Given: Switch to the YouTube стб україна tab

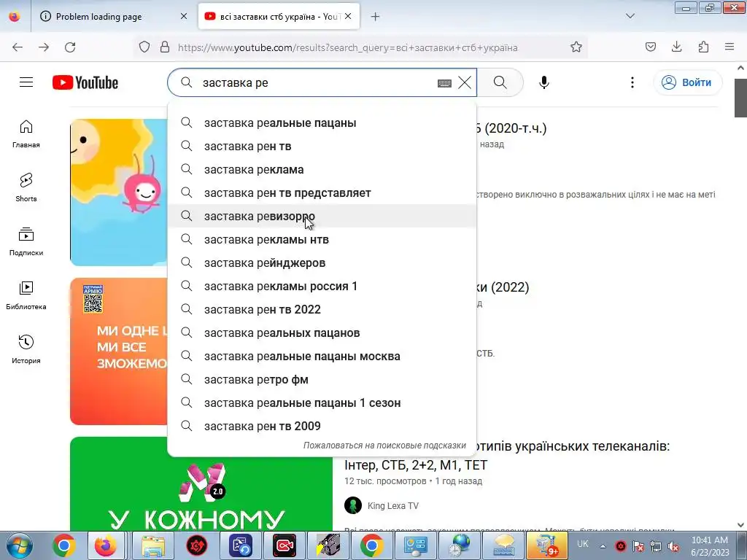Looking at the screenshot, I should [x=279, y=17].
